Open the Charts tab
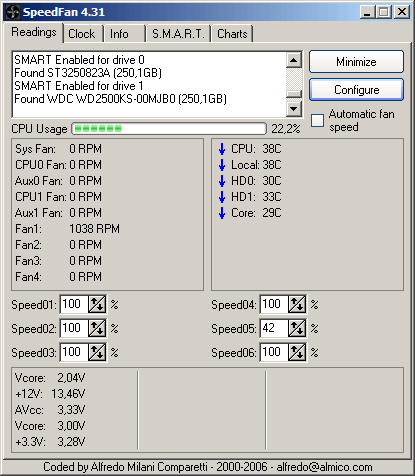The image size is (415, 476). pos(232,34)
